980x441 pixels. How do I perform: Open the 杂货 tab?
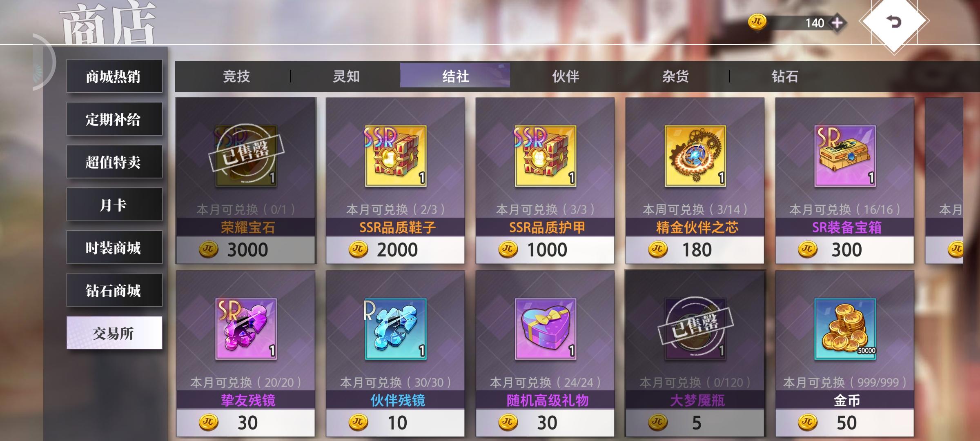[x=675, y=76]
